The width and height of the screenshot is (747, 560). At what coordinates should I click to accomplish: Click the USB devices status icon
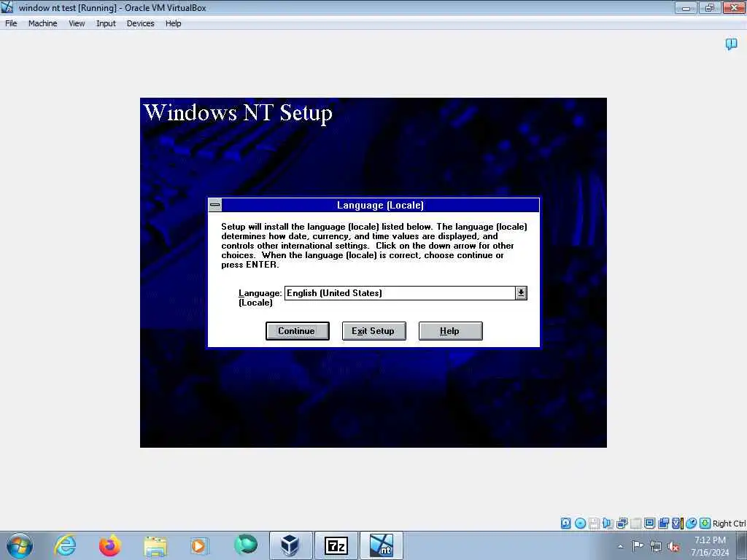(x=635, y=524)
